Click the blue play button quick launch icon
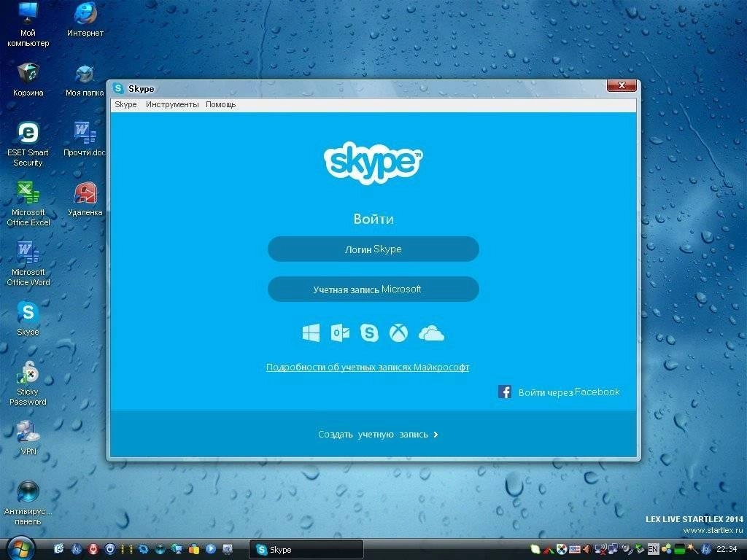Image resolution: width=747 pixels, height=560 pixels. tap(211, 549)
